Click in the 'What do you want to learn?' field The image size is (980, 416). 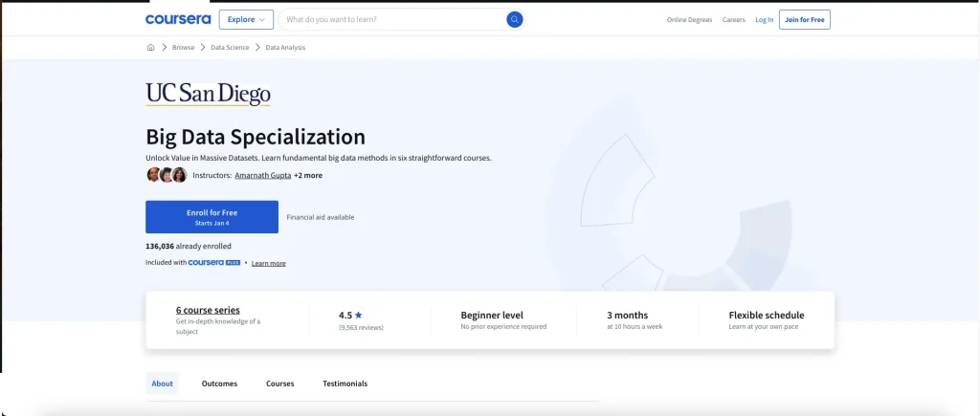(x=393, y=19)
